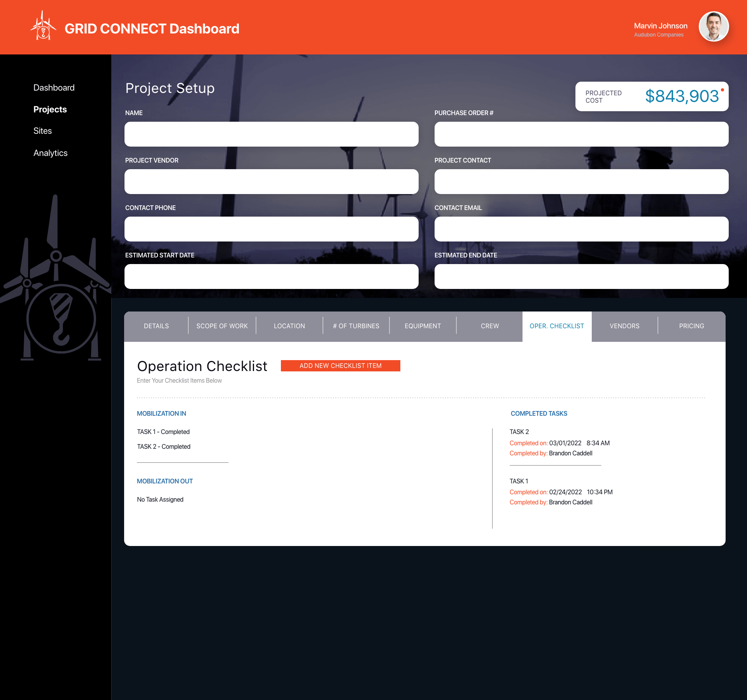Image resolution: width=747 pixels, height=700 pixels.
Task: Click the ESTIMATED START DATE input field
Action: coord(272,276)
